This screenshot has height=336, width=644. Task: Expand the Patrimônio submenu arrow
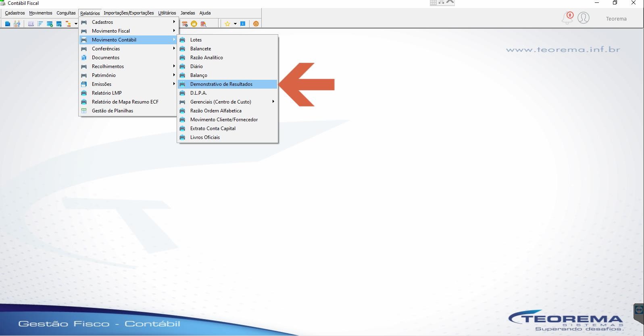coord(174,75)
